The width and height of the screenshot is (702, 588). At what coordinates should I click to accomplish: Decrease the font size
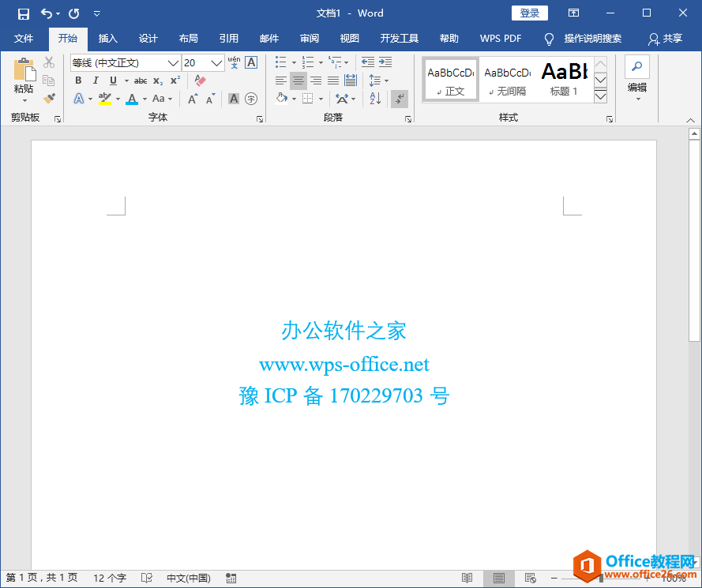point(210,99)
